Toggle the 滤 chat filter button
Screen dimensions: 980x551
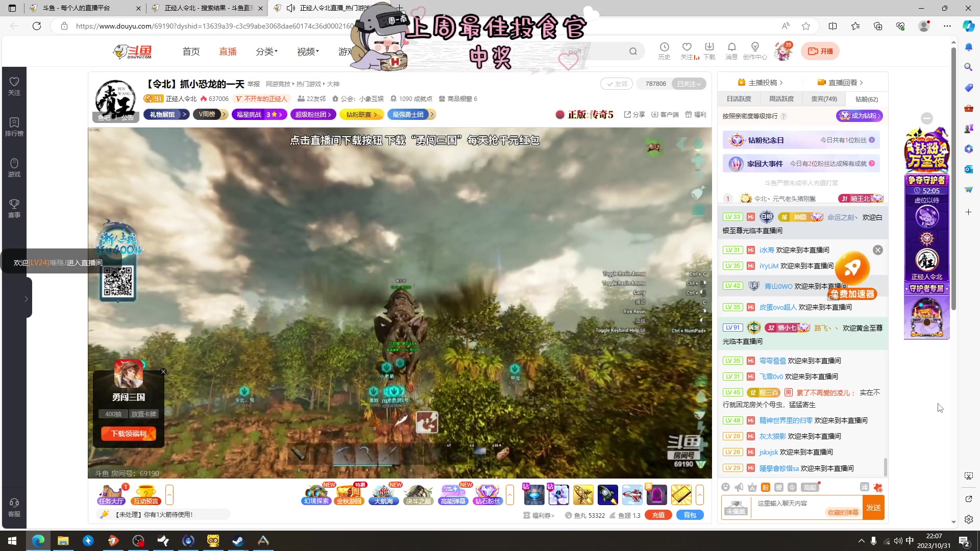pos(864,487)
